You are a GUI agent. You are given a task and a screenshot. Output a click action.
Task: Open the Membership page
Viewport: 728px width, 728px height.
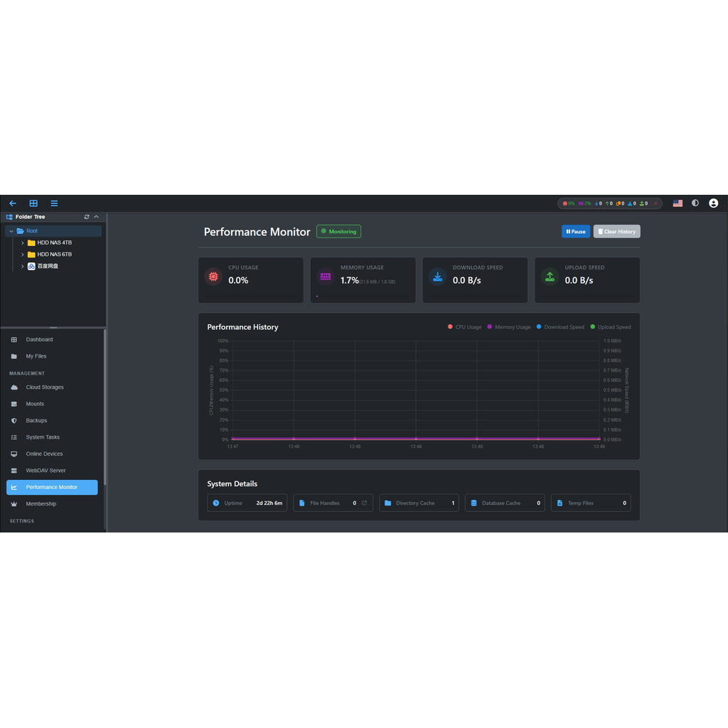(x=52, y=504)
